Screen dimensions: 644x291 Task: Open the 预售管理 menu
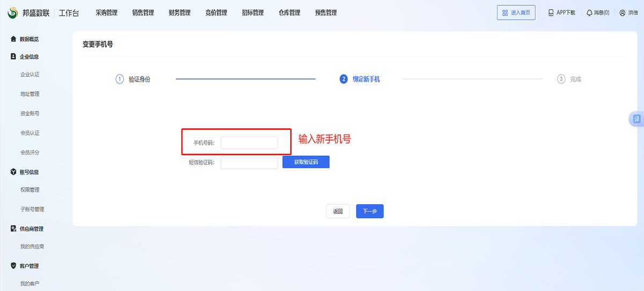(x=326, y=13)
